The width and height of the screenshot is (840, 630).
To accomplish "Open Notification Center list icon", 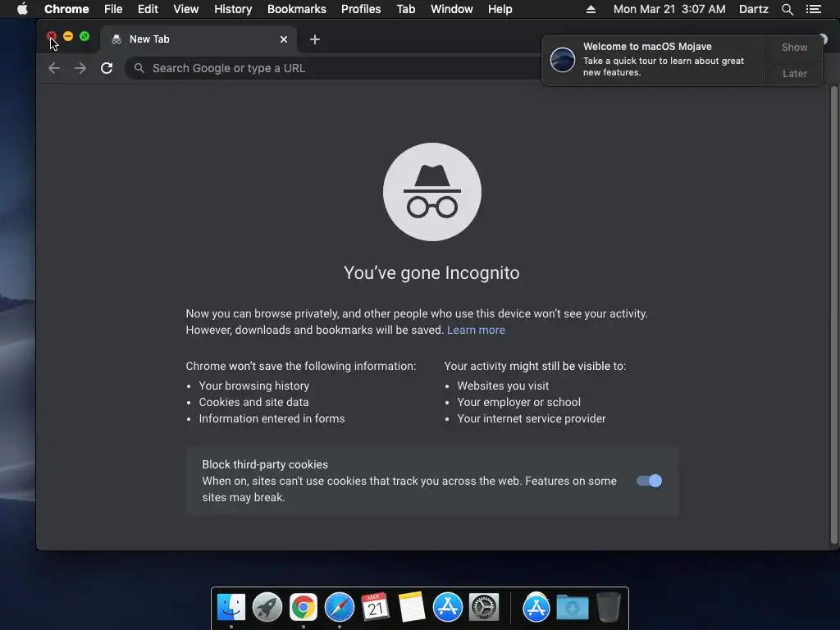I will (814, 9).
